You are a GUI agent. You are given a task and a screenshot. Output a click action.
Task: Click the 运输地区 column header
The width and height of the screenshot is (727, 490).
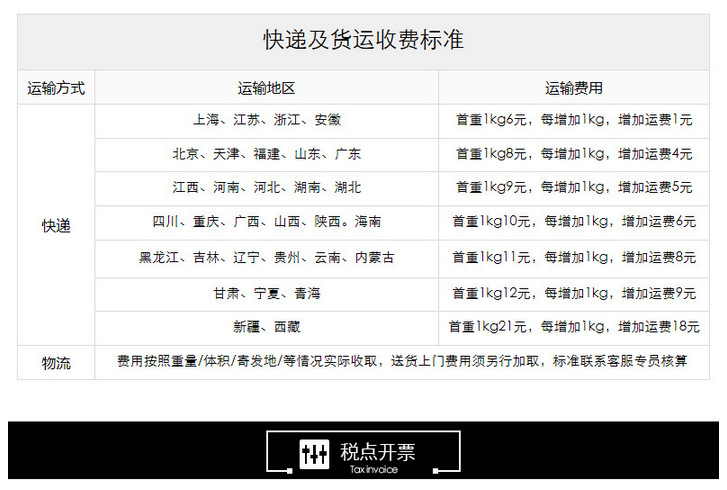pyautogui.click(x=267, y=88)
